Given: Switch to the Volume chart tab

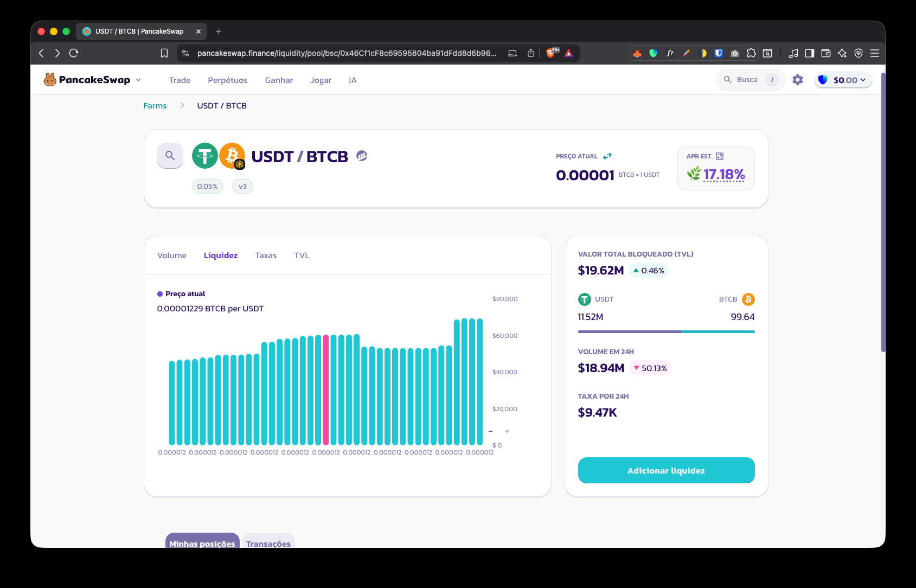Looking at the screenshot, I should [x=172, y=255].
